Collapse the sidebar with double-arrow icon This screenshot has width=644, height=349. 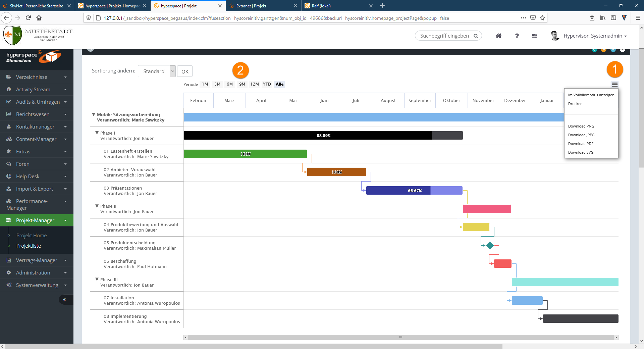(x=64, y=300)
